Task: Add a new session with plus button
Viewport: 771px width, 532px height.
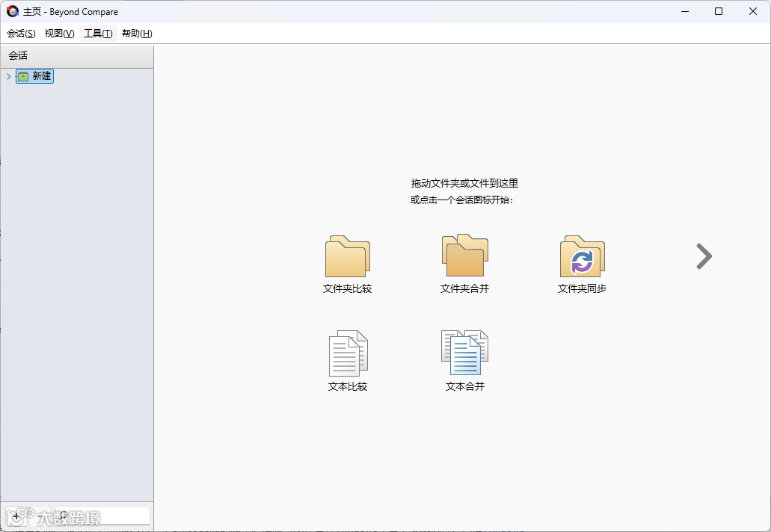Action: [x=16, y=516]
